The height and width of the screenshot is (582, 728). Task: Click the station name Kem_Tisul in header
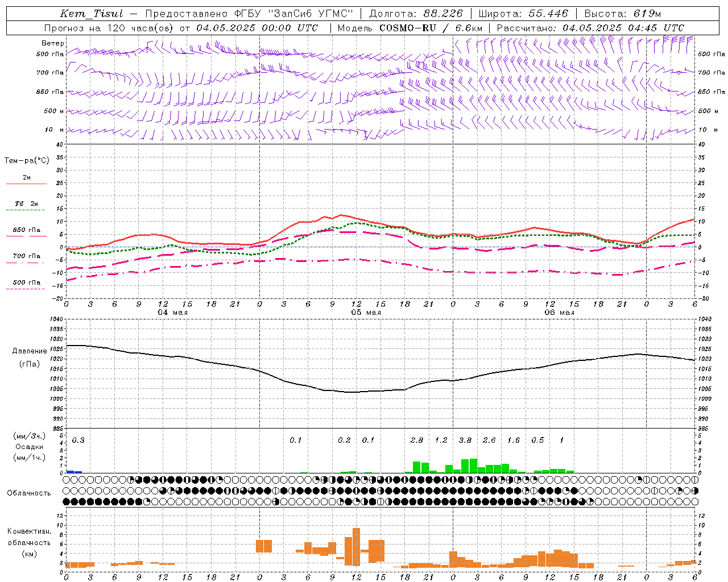click(x=91, y=14)
